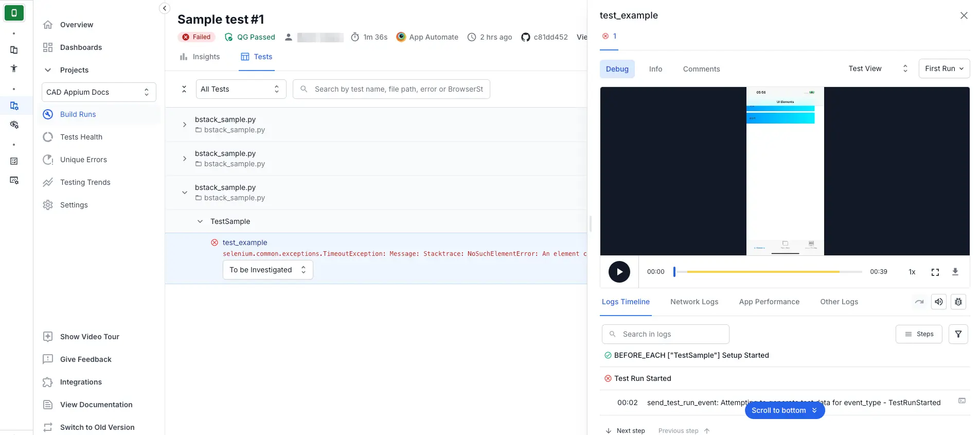Screen dimensions: 980x435
Task: Change video playback speed 1x
Action: (x=912, y=272)
